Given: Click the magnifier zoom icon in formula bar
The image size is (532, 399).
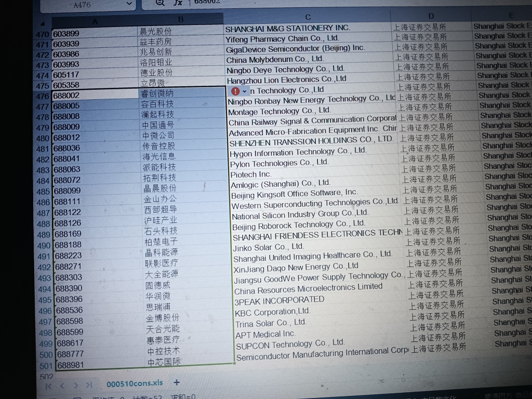Looking at the screenshot, I should pyautogui.click(x=160, y=3).
